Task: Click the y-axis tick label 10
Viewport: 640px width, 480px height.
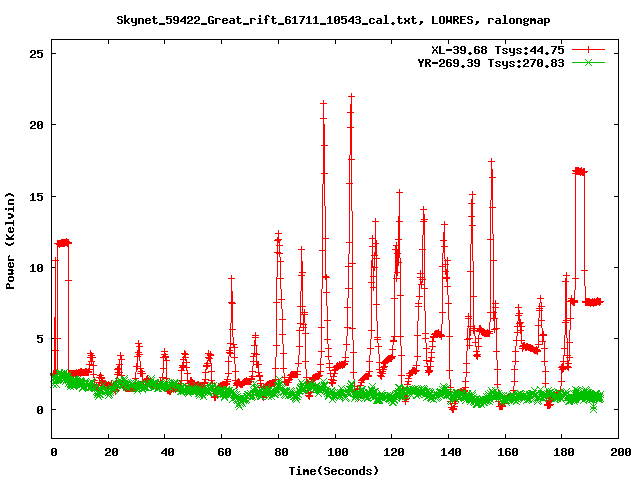Action: click(x=36, y=268)
